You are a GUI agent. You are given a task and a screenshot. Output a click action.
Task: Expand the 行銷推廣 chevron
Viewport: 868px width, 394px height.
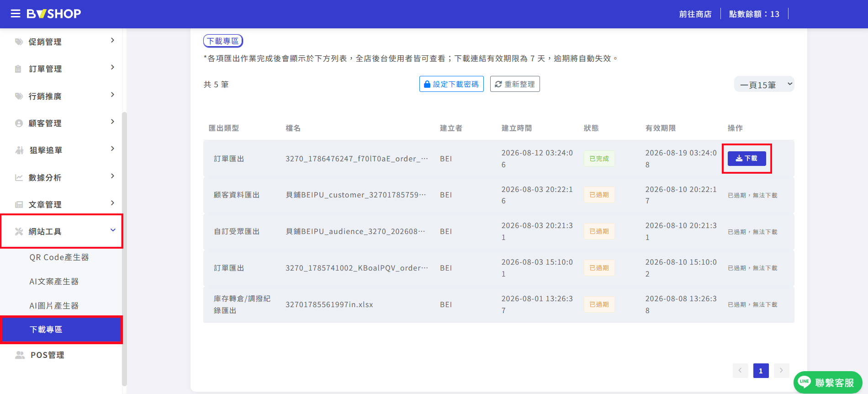[112, 95]
